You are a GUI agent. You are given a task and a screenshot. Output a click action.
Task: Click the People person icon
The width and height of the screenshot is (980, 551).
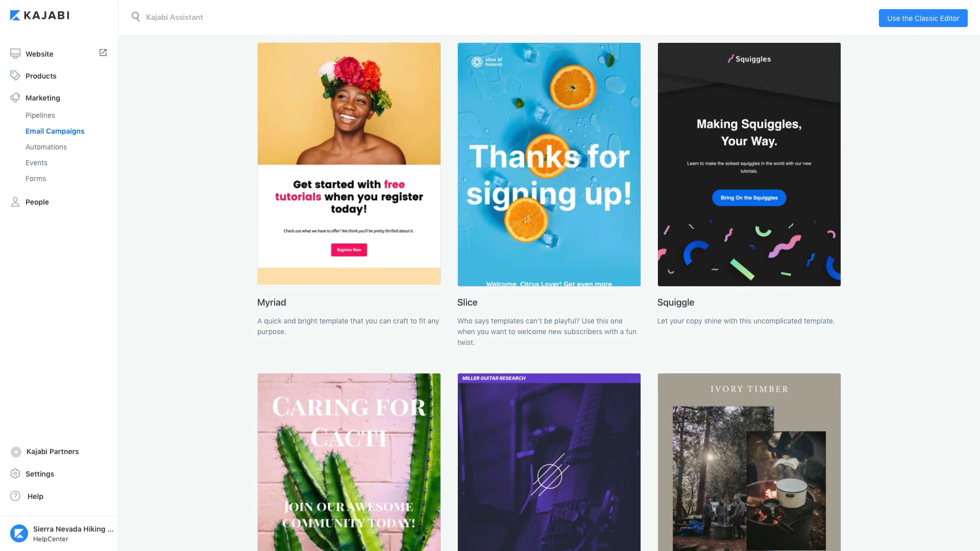pyautogui.click(x=15, y=202)
